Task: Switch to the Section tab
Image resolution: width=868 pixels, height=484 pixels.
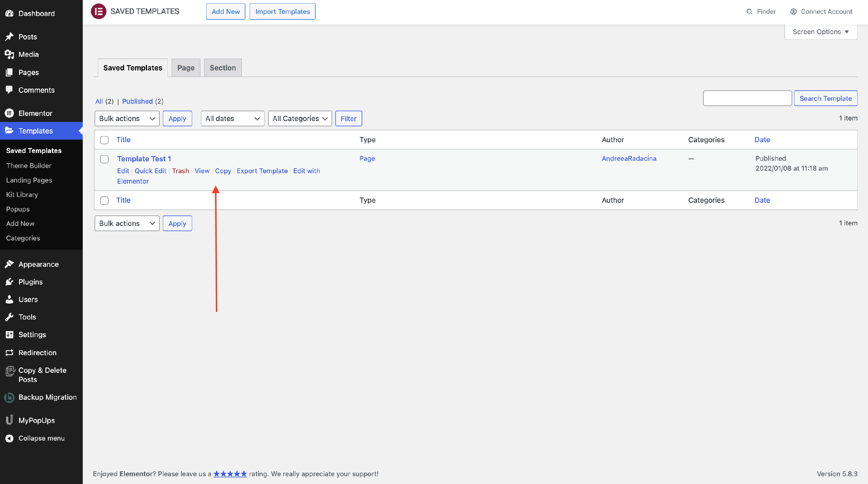Action: click(x=223, y=68)
